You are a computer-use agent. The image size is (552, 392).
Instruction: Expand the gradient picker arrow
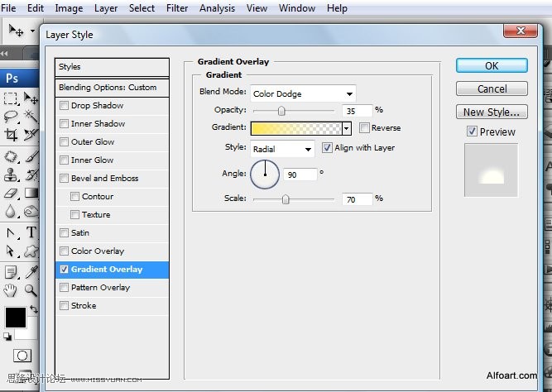347,128
